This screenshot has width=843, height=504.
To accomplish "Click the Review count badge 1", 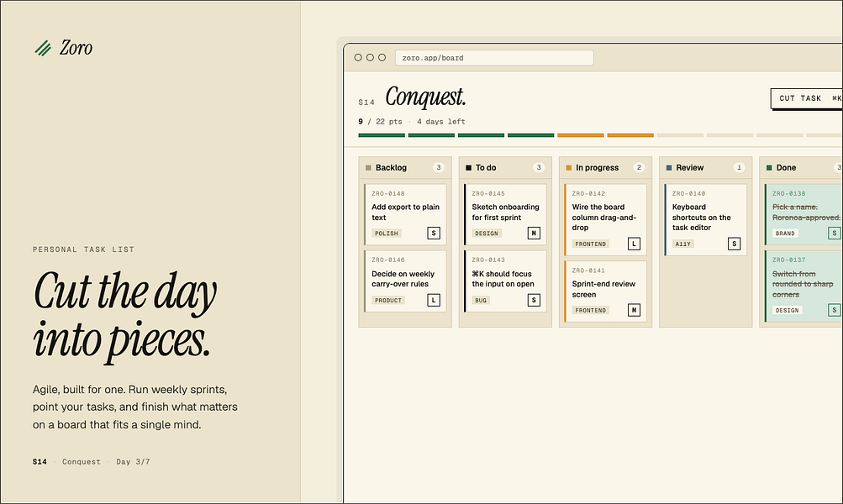I will (740, 168).
